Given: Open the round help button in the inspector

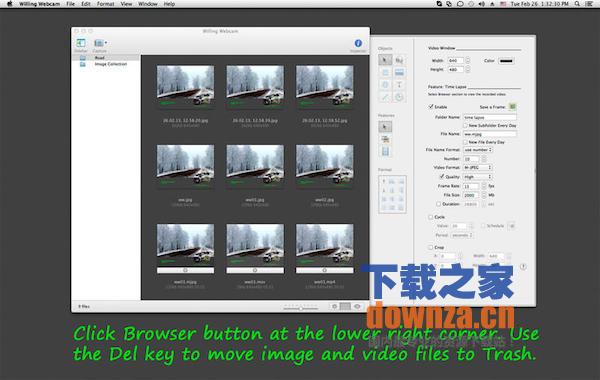Looking at the screenshot, I should tap(523, 267).
